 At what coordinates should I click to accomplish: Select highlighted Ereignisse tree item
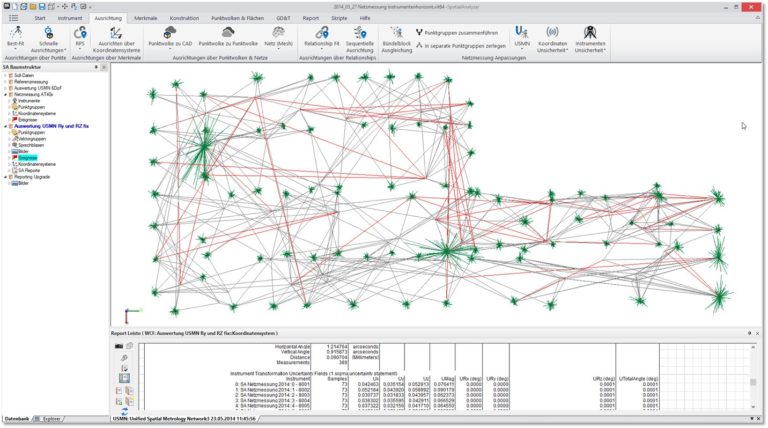(27, 158)
